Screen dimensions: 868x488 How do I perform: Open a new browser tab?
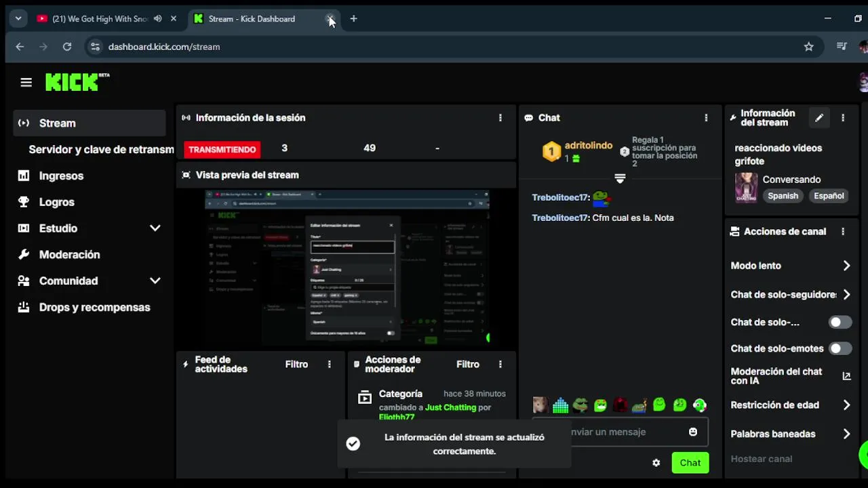(353, 19)
